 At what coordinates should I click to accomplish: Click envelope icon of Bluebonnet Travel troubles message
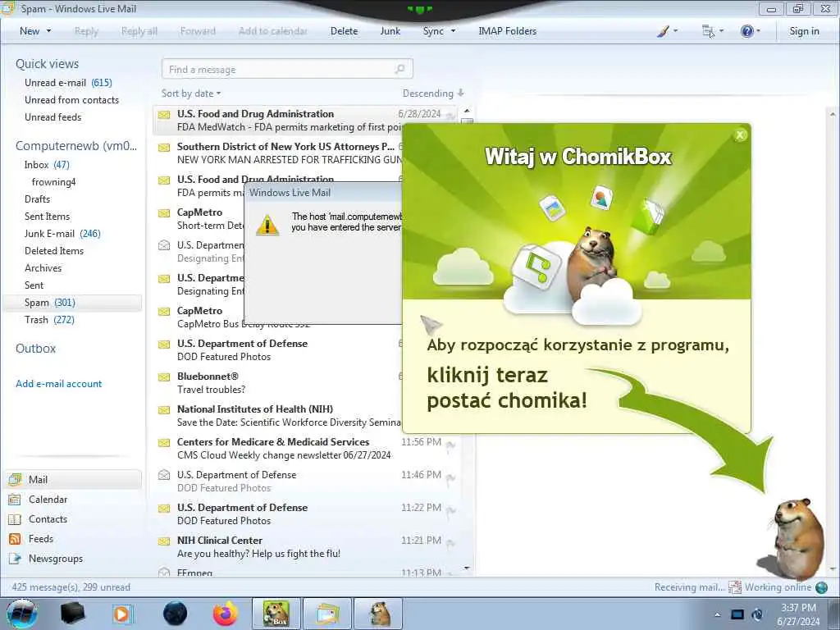tap(164, 377)
